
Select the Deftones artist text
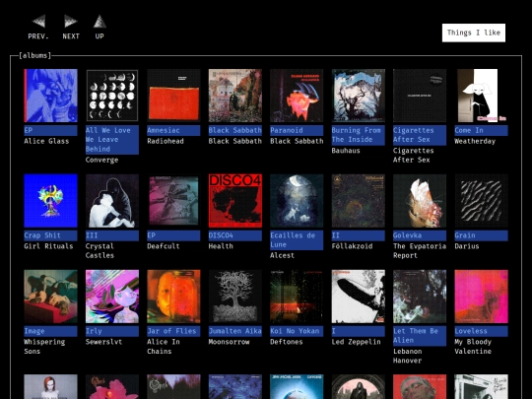click(x=286, y=342)
